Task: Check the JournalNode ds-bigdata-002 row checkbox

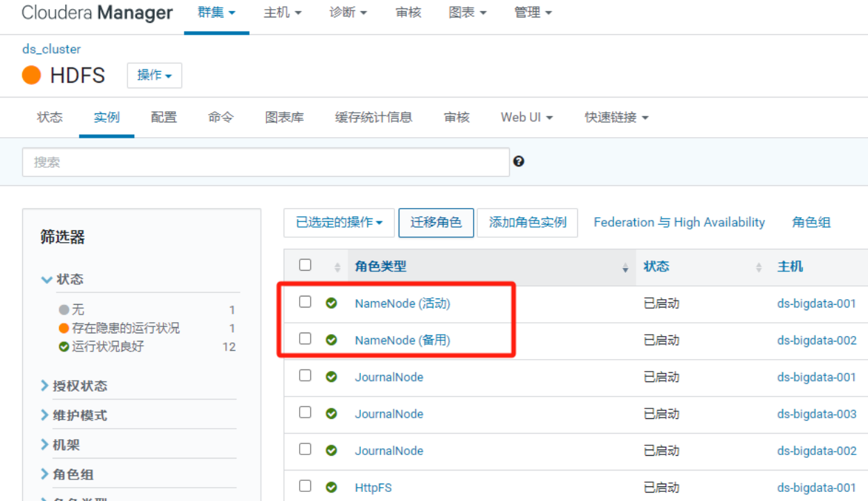Action: pos(305,449)
